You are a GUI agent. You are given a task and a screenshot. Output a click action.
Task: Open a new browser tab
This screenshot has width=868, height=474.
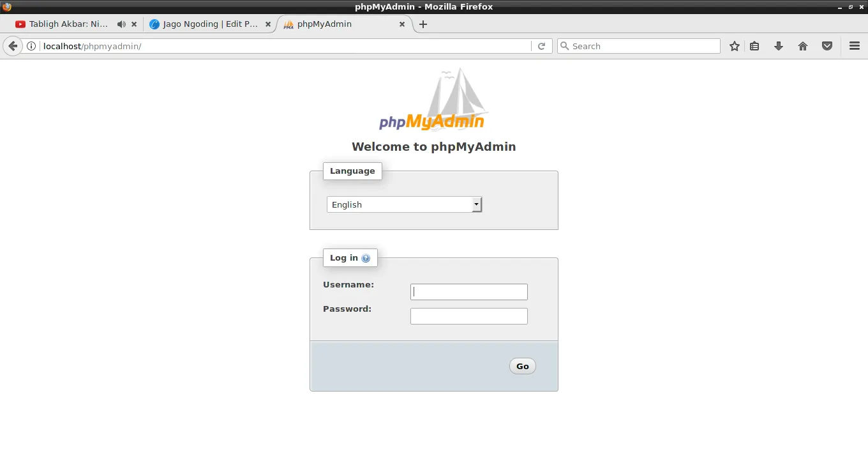pyautogui.click(x=423, y=24)
